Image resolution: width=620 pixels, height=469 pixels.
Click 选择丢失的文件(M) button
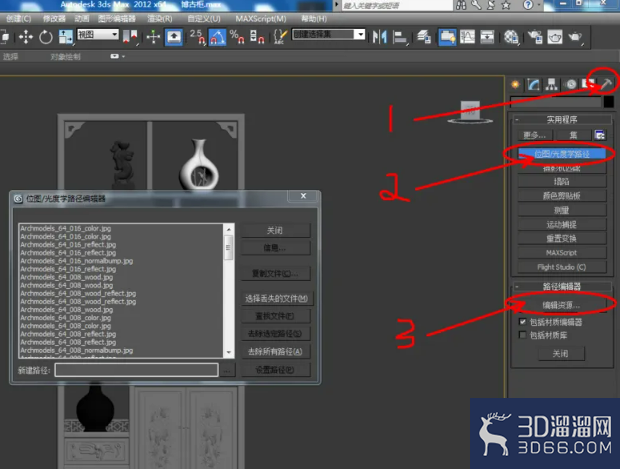[x=277, y=299]
